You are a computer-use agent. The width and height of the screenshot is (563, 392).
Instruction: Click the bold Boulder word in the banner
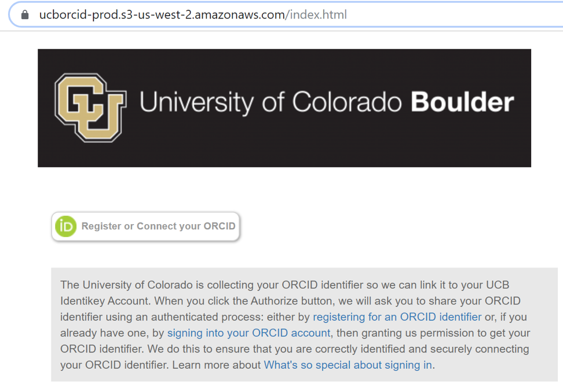tap(462, 102)
